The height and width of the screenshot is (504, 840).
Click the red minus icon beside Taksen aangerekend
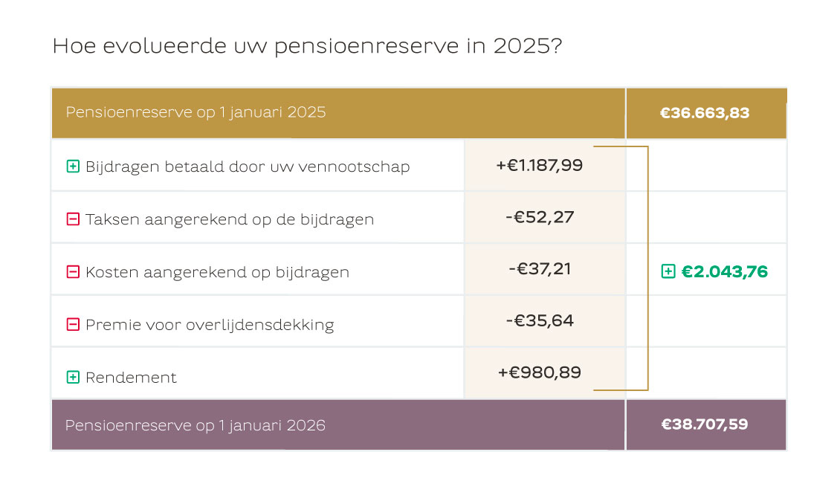73,219
